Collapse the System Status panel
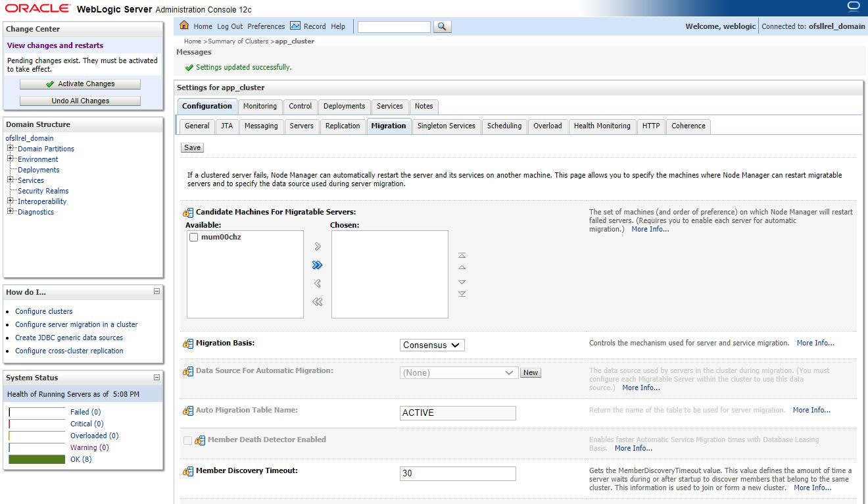Image resolution: width=868 pixels, height=504 pixels. [x=157, y=378]
